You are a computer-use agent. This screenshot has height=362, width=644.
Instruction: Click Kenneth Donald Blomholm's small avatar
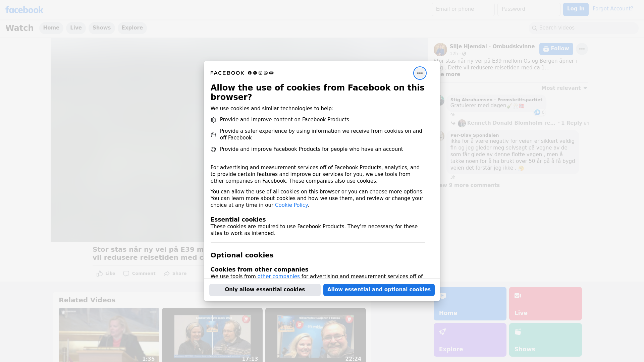tap(462, 123)
